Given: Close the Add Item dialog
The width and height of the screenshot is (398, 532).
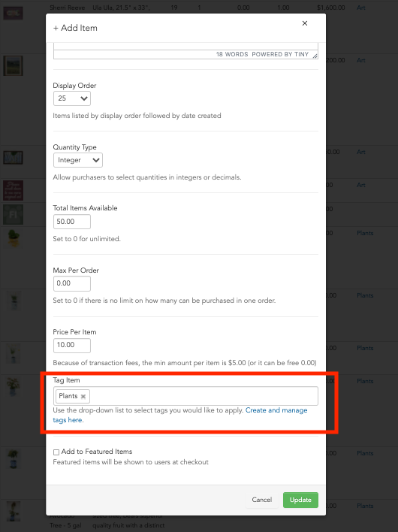Looking at the screenshot, I should coord(304,23).
